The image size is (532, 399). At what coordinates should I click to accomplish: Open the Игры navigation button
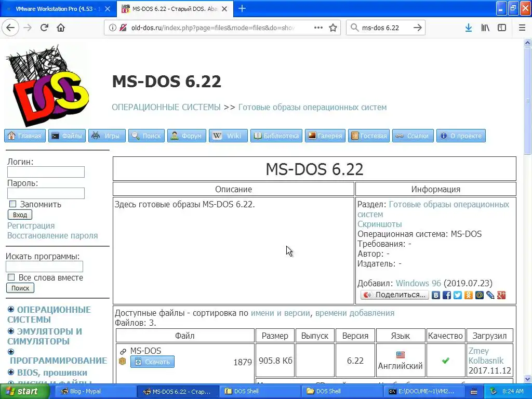[x=107, y=136]
